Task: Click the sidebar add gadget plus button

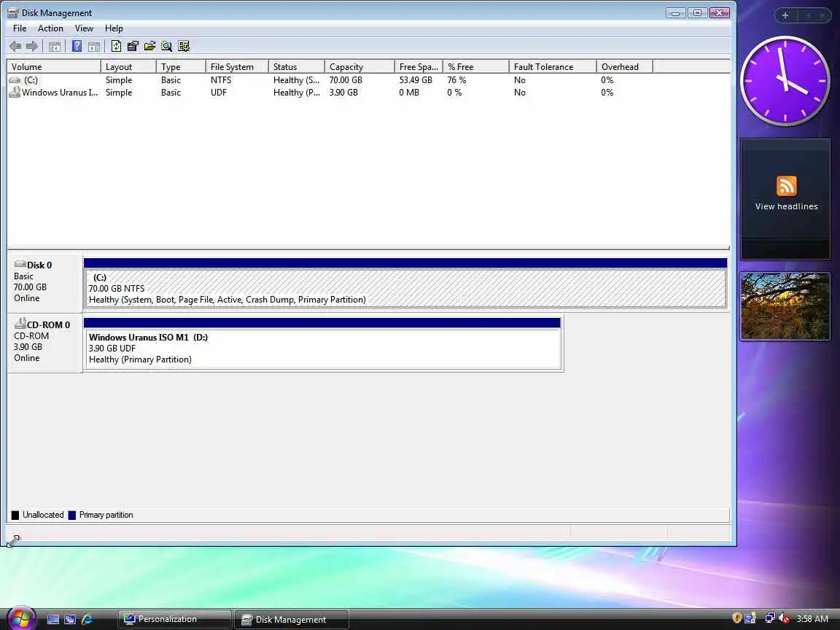Action: coord(785,15)
